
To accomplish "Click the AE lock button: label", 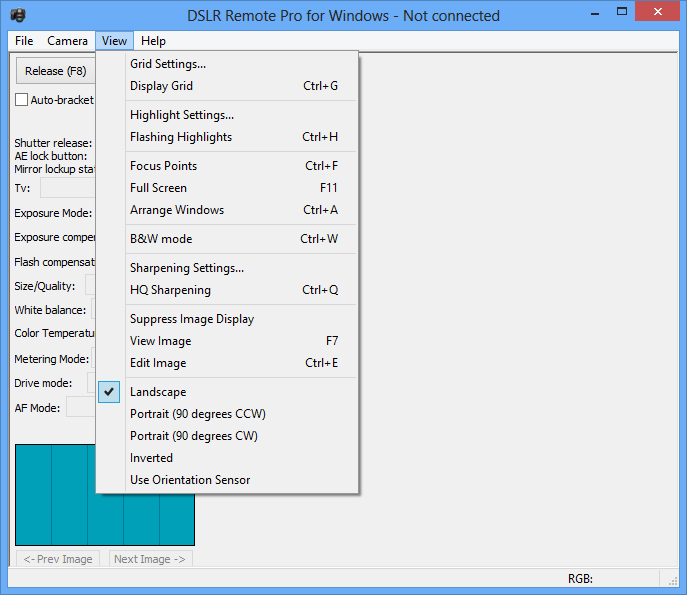I will 50,156.
